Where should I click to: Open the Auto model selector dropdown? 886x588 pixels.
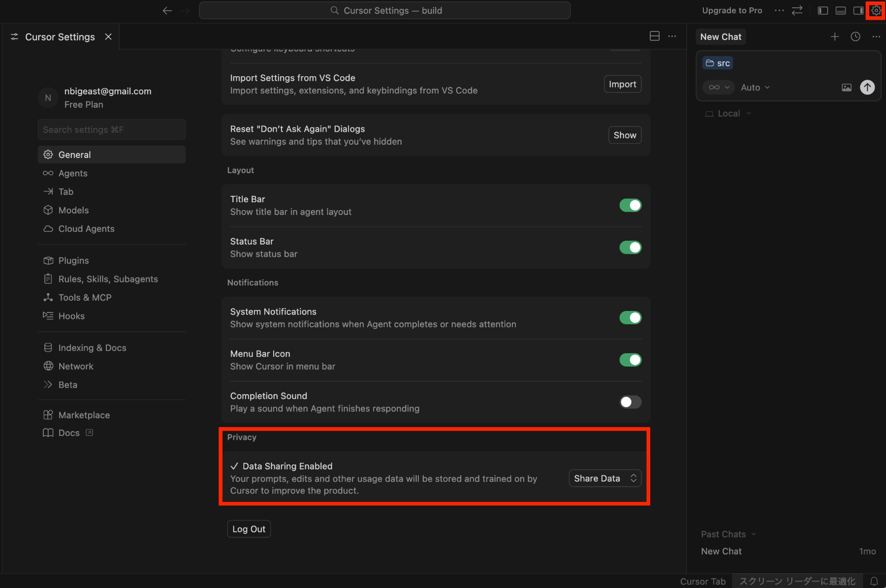(x=755, y=87)
